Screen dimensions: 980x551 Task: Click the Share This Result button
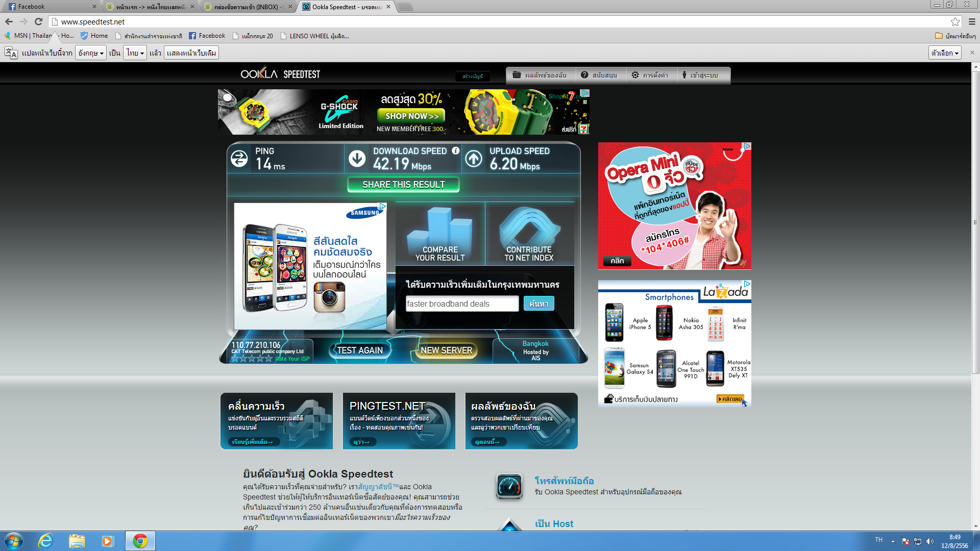(403, 185)
